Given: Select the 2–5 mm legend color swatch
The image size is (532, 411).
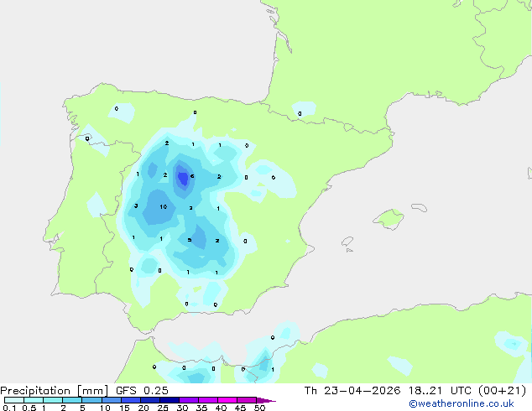Looking at the screenshot, I should 72,400.
